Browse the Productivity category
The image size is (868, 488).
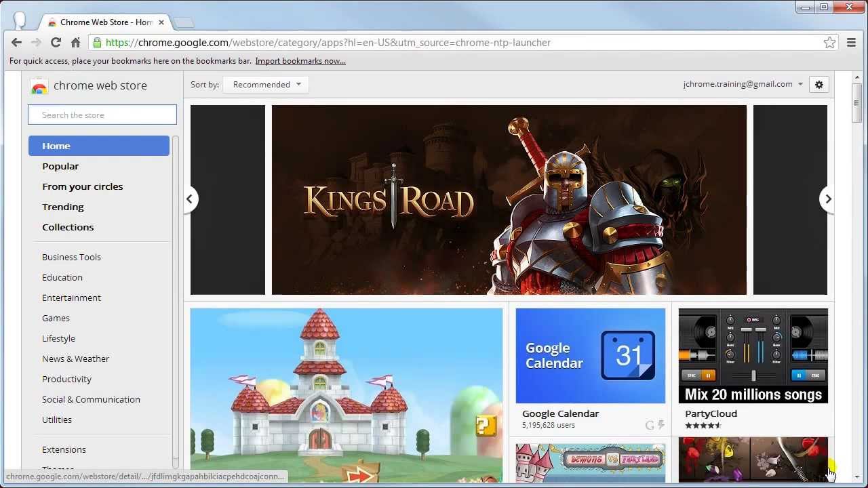66,379
